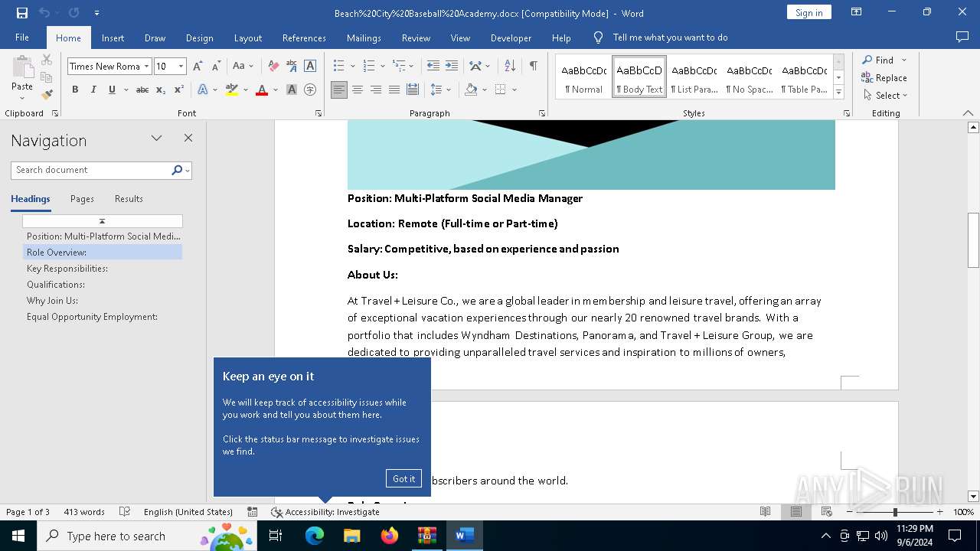
Task: Open the Navigation pane task options chevron
Action: point(156,139)
